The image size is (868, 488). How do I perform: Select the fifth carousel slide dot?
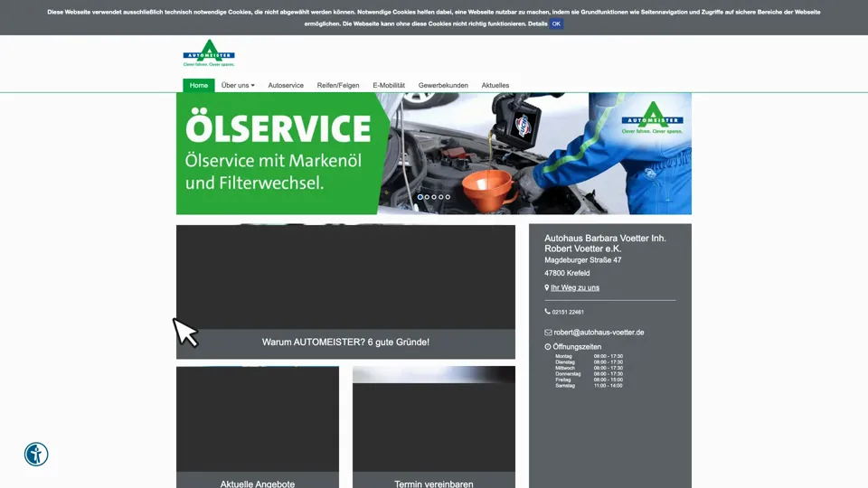pyautogui.click(x=448, y=197)
